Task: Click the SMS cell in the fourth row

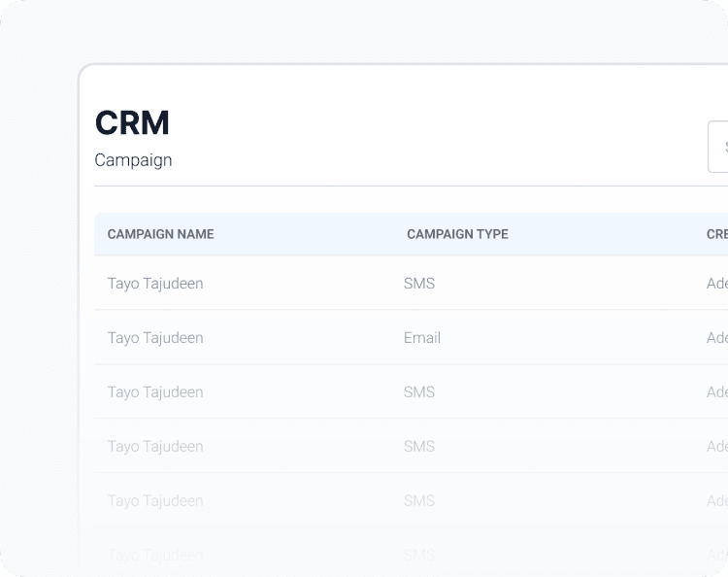Action: (419, 447)
